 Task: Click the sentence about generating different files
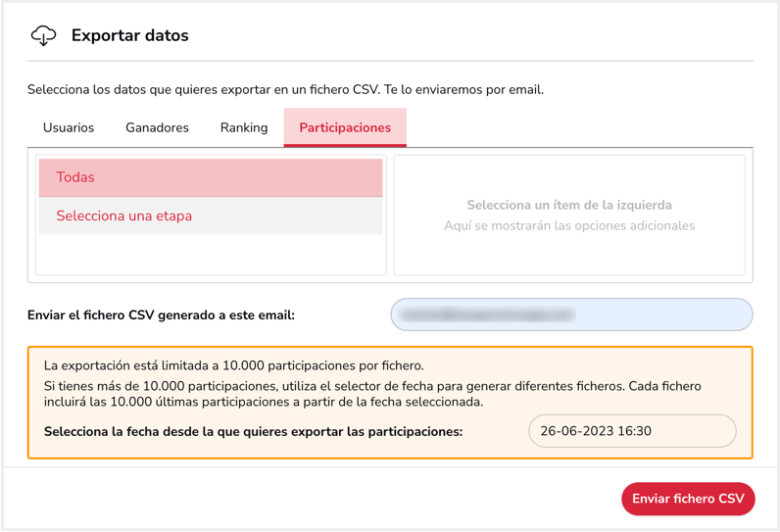[x=372, y=394]
